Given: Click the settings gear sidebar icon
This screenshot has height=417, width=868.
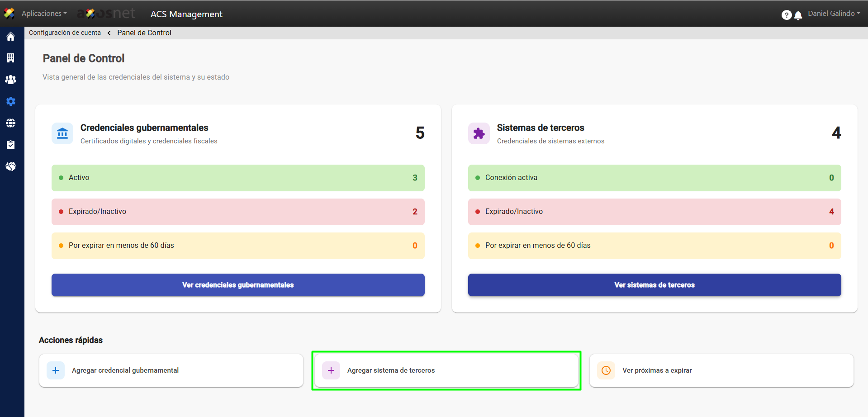Looking at the screenshot, I should tap(10, 101).
